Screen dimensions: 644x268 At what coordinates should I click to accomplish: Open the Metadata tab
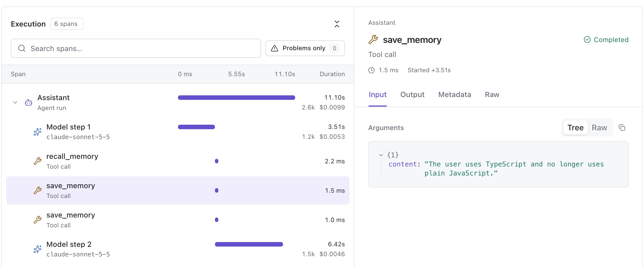(x=455, y=95)
